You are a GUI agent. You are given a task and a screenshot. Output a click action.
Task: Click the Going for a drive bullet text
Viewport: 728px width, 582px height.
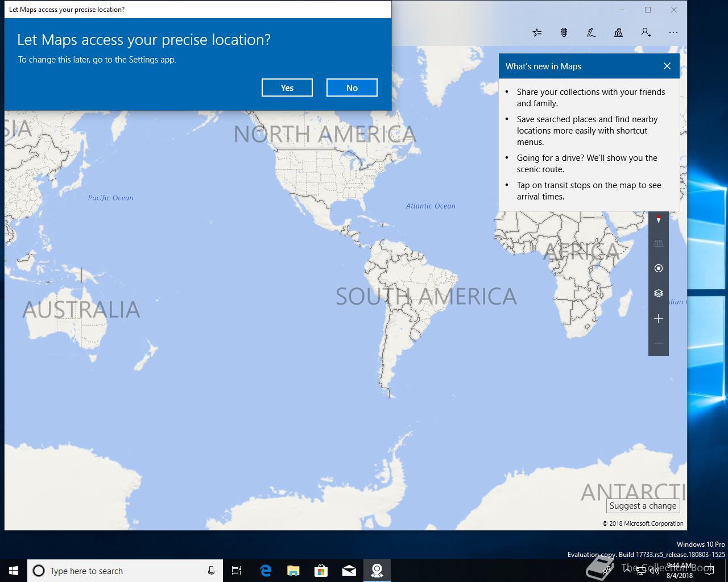click(587, 164)
